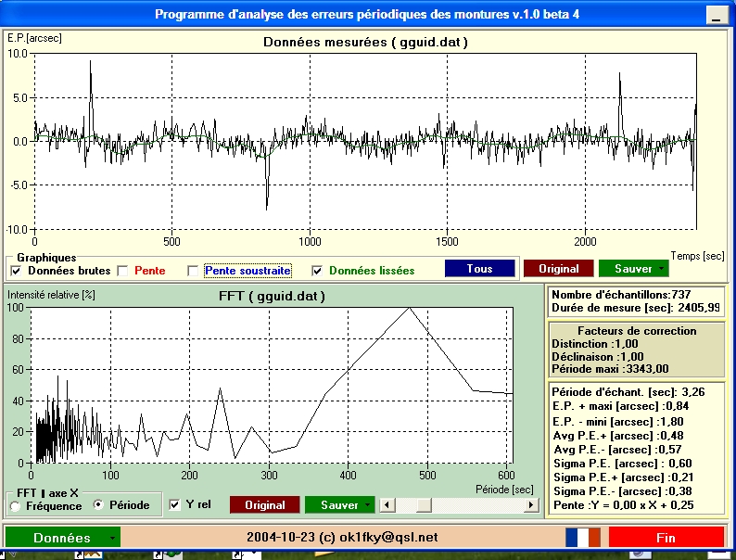Image resolution: width=736 pixels, height=560 pixels.
Task: Click the Sauver button under FFT graph
Action: (x=340, y=505)
